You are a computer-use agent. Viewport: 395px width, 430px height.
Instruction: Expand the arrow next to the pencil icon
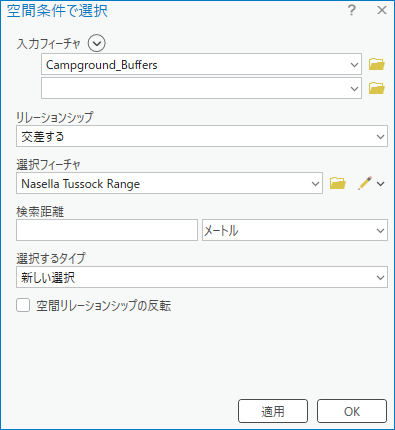pos(381,184)
